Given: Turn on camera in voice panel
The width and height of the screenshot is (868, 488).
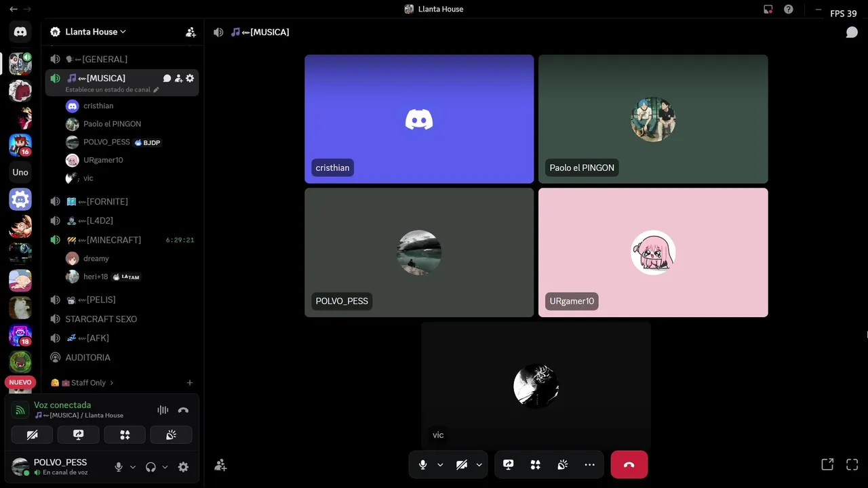Looking at the screenshot, I should [x=32, y=435].
